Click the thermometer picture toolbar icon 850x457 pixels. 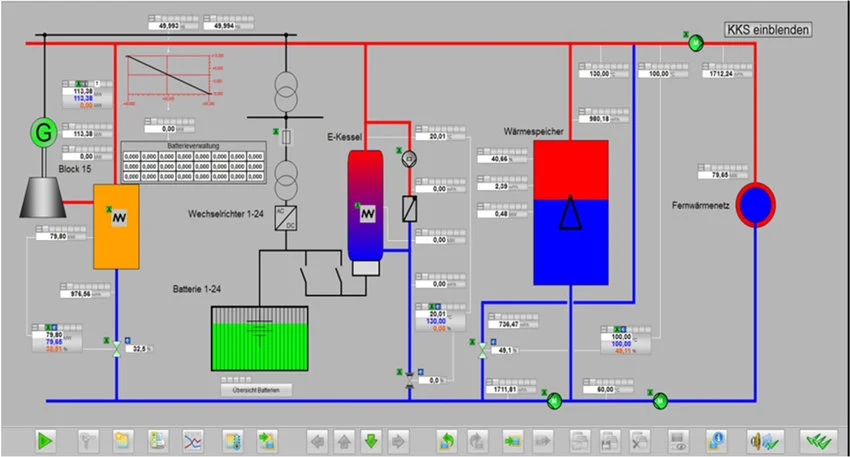pos(233,441)
